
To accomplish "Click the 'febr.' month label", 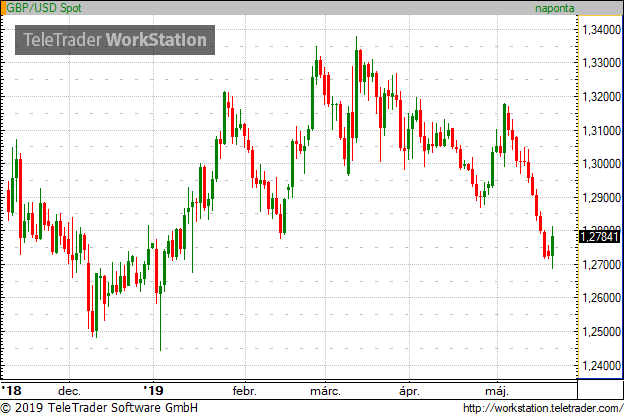I will point(245,391).
